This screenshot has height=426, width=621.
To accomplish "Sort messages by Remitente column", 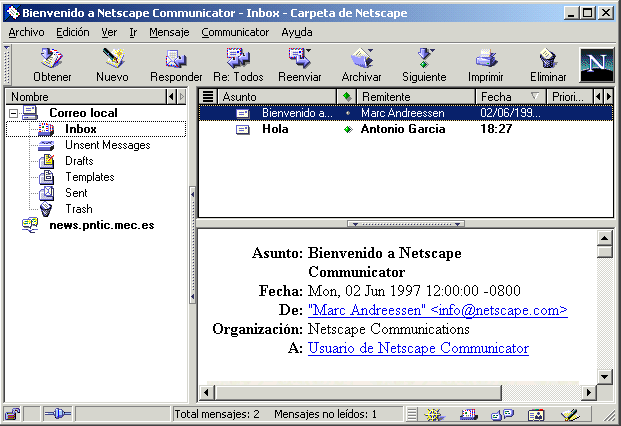I will pyautogui.click(x=416, y=96).
